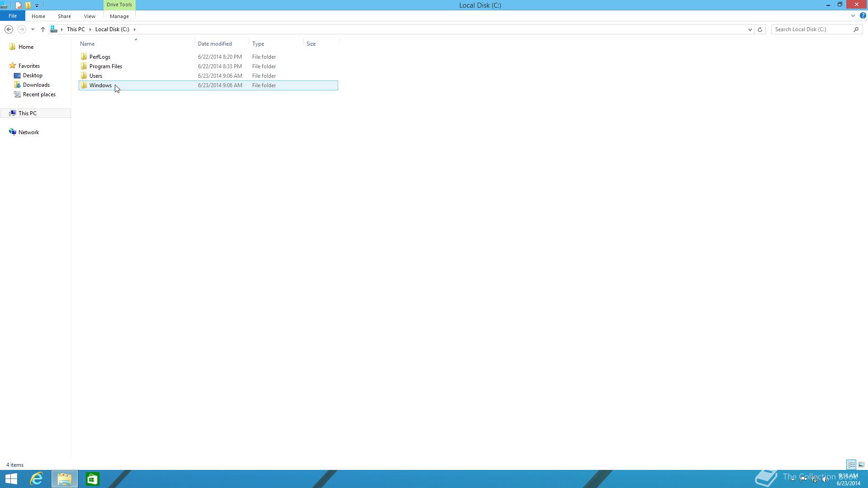Click the Forward navigation arrow
The width and height of the screenshot is (868, 488).
21,29
